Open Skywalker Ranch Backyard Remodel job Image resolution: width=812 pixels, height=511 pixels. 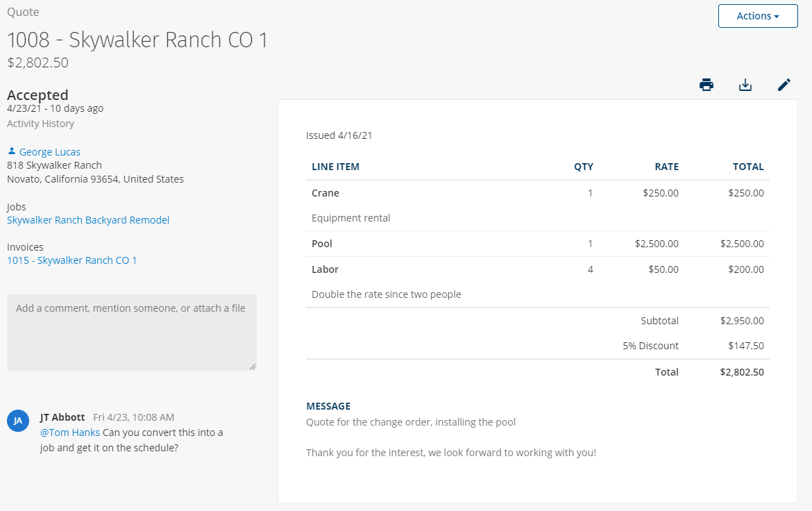[x=88, y=220]
